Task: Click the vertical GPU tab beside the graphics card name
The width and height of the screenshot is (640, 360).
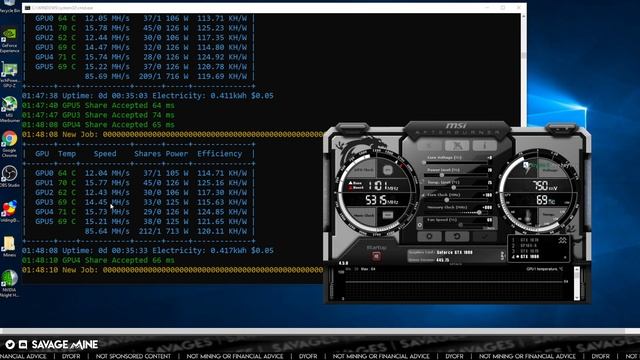Action: (502, 256)
